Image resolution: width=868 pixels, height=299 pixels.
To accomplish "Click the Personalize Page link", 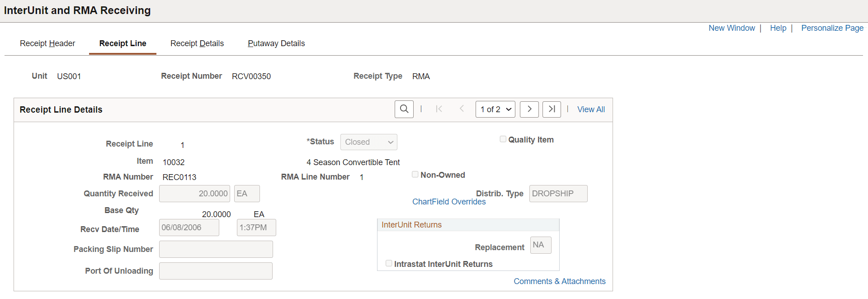I will 832,28.
